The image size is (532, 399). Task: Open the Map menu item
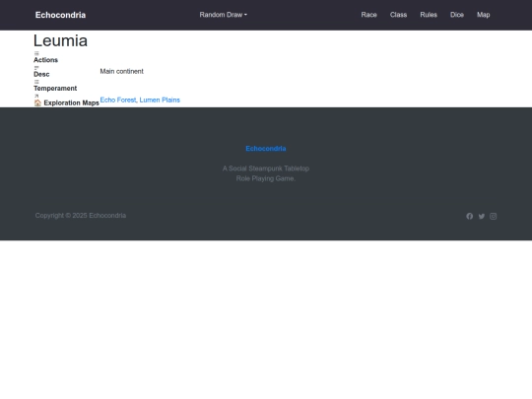[483, 15]
